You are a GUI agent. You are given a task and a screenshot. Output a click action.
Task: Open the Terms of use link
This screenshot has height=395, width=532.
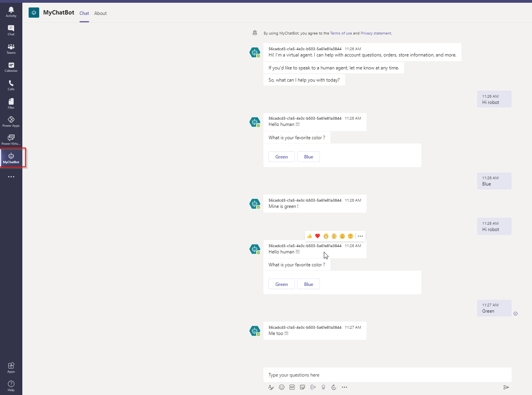coord(341,33)
